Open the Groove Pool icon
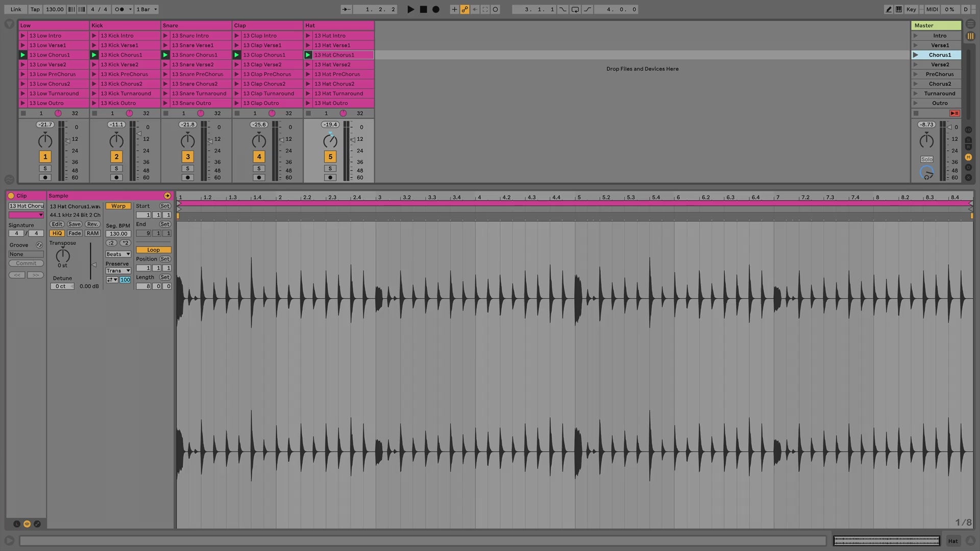The height and width of the screenshot is (551, 980). coord(9,180)
